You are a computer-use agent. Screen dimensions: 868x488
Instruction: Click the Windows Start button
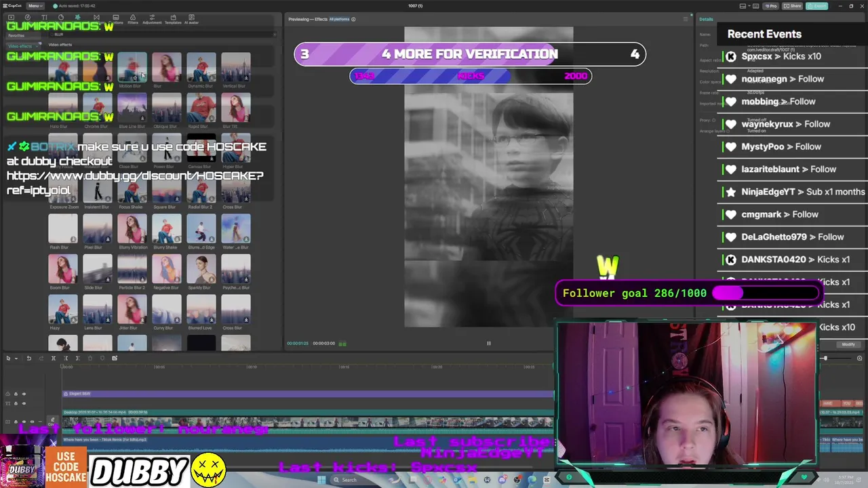coord(321,480)
